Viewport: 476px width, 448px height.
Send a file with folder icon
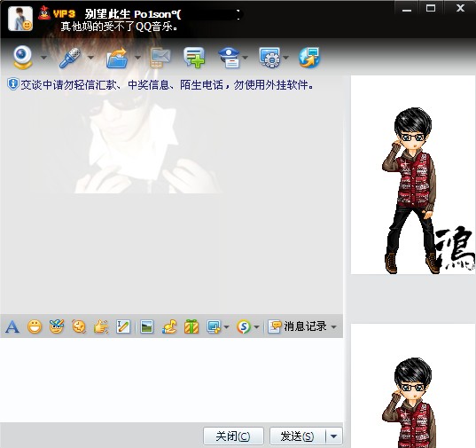point(117,58)
